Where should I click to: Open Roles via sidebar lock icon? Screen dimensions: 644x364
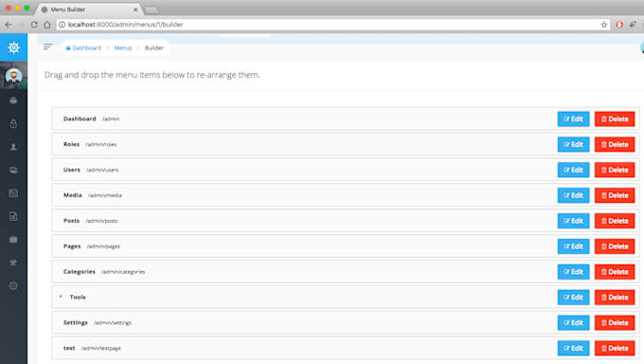(x=13, y=123)
